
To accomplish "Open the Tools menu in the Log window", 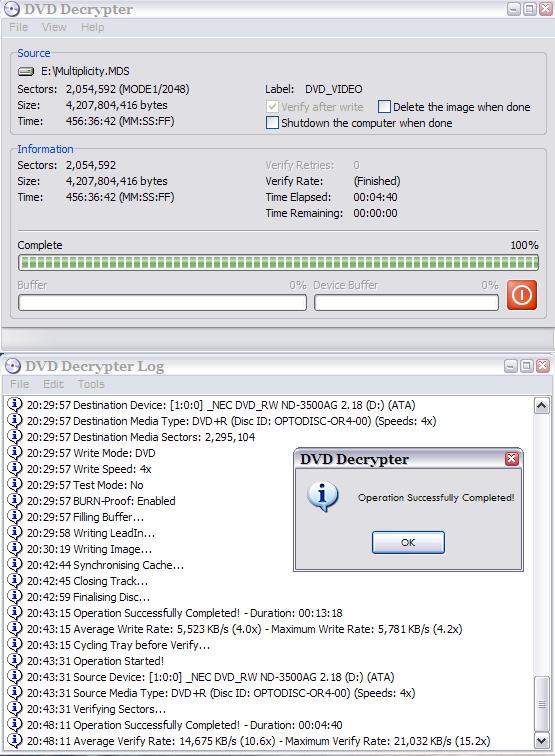I will tap(91, 384).
